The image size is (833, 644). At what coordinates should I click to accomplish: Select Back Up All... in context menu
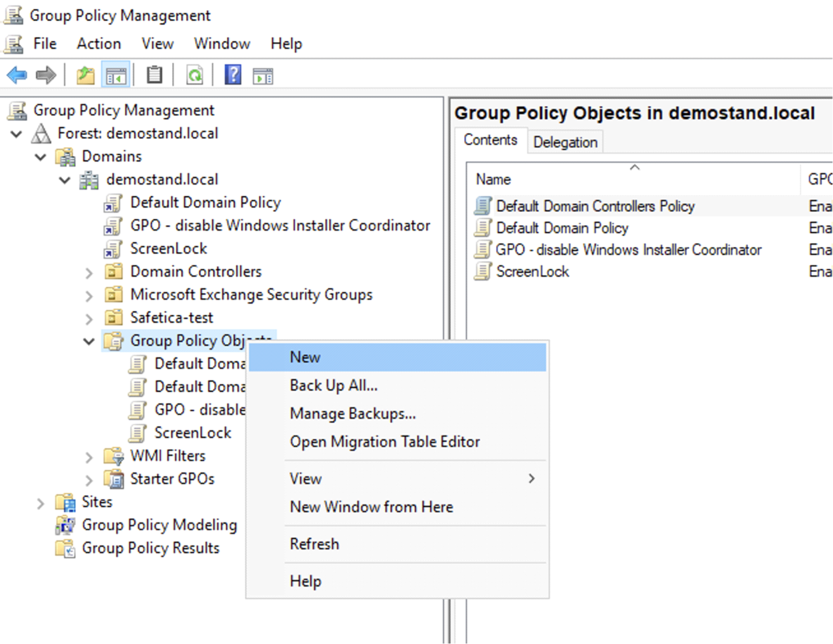[x=333, y=385]
